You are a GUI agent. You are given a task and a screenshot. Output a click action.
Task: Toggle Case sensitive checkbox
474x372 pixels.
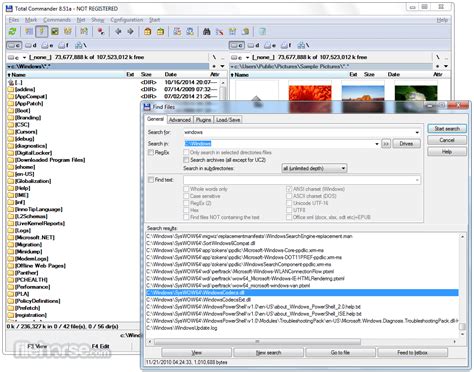(x=186, y=196)
